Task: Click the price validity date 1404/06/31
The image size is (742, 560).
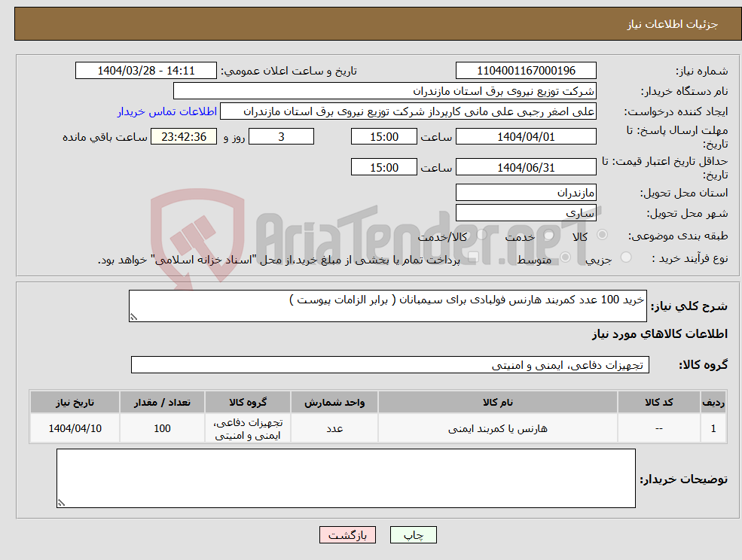Action: click(x=526, y=167)
